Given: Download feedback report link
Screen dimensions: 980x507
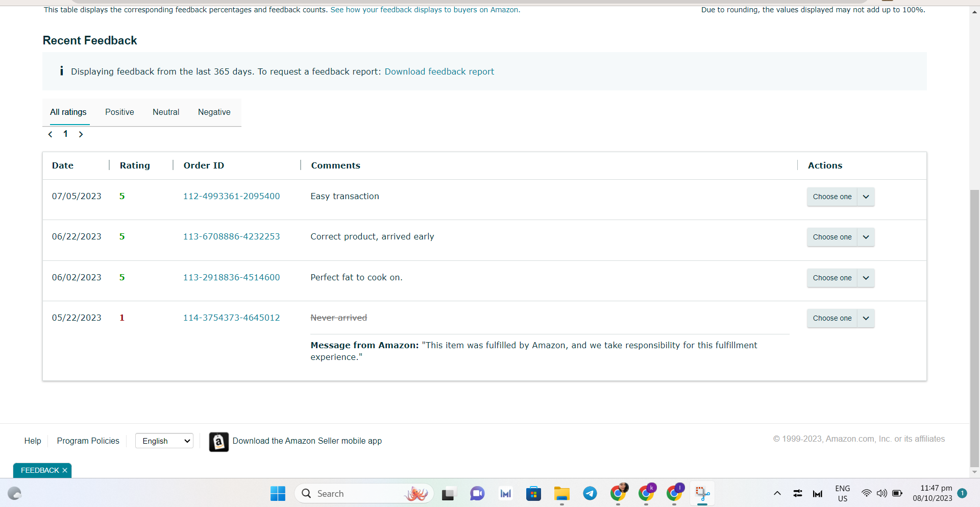Looking at the screenshot, I should pyautogui.click(x=439, y=71).
